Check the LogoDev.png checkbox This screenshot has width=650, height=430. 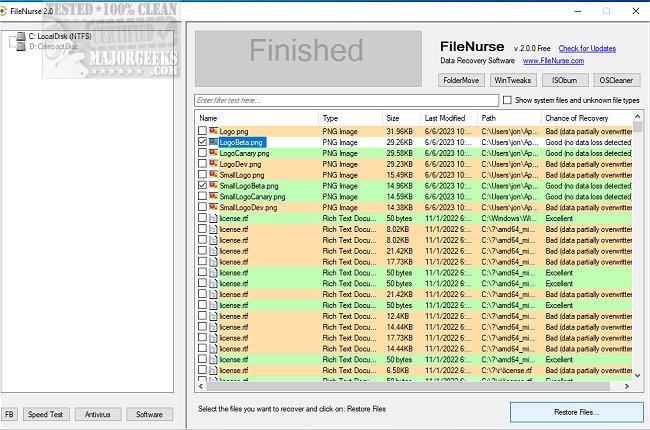[x=202, y=163]
